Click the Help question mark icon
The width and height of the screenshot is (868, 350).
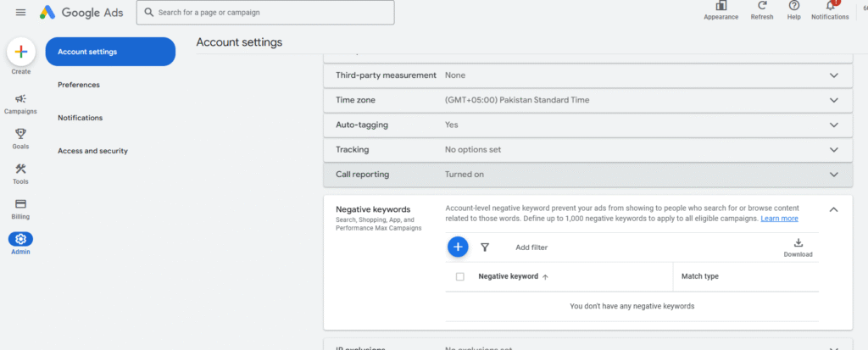click(793, 6)
